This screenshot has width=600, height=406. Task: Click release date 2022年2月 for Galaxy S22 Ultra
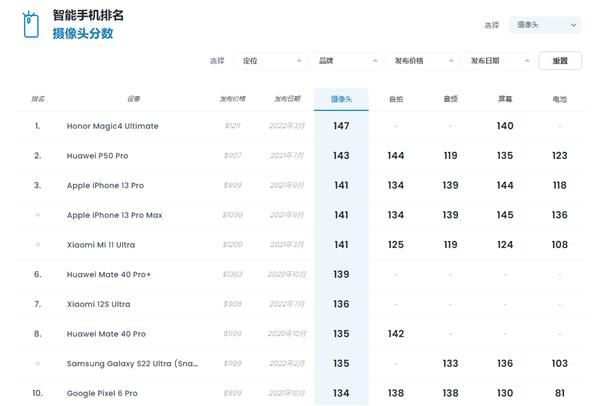click(287, 364)
